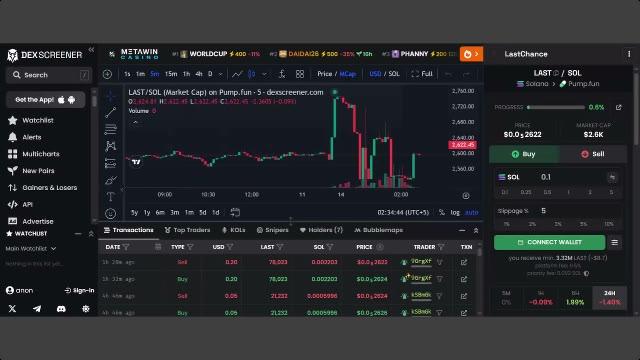Filter transactions by TRADER funnel icon
This screenshot has width=640, height=360.
[441, 247]
